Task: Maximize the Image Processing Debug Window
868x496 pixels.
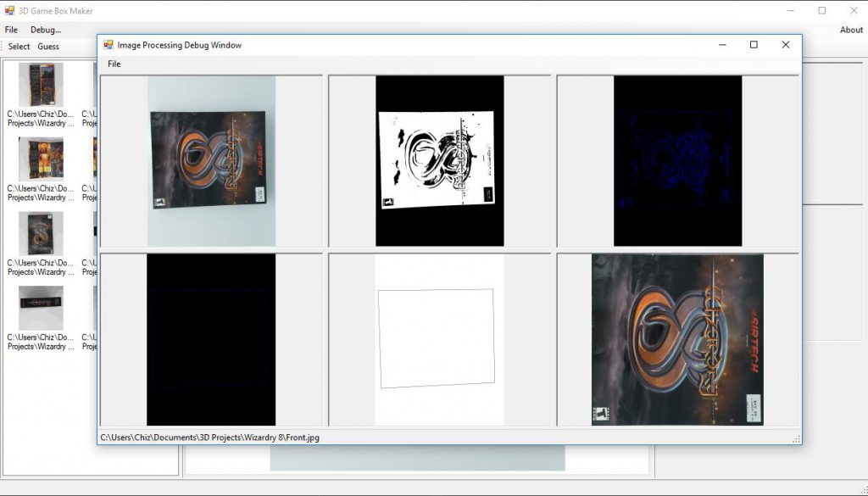Action: pos(753,45)
